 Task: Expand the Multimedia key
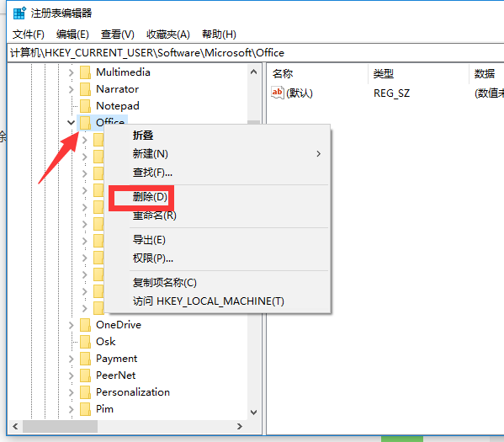click(x=71, y=72)
